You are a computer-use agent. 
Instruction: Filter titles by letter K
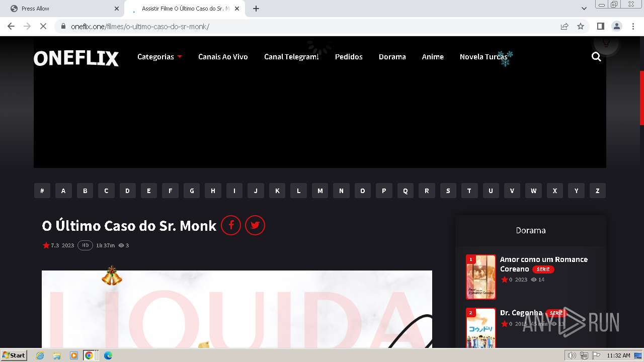click(x=277, y=191)
